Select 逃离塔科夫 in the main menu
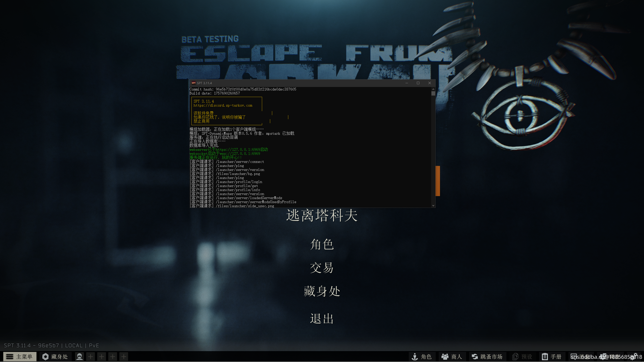The image size is (644, 362). [x=322, y=215]
